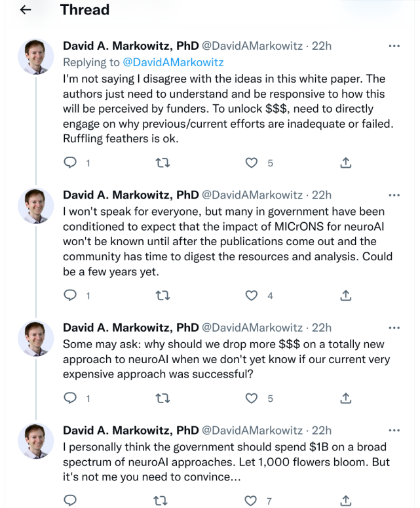
Task: Reply to the MICrONS for neuroAI tweet
Action: 70,296
